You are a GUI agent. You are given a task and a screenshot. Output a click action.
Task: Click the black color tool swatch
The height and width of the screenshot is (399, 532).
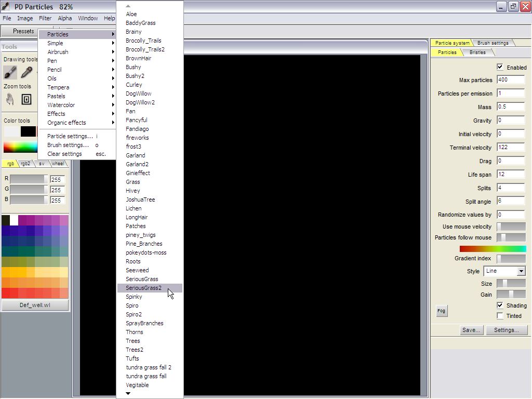pyautogui.click(x=28, y=131)
